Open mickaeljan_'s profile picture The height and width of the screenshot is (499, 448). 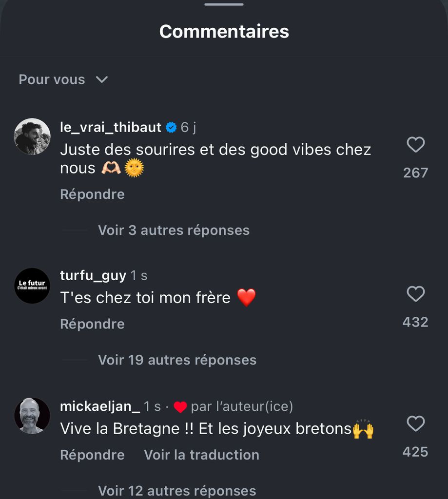pos(32,416)
